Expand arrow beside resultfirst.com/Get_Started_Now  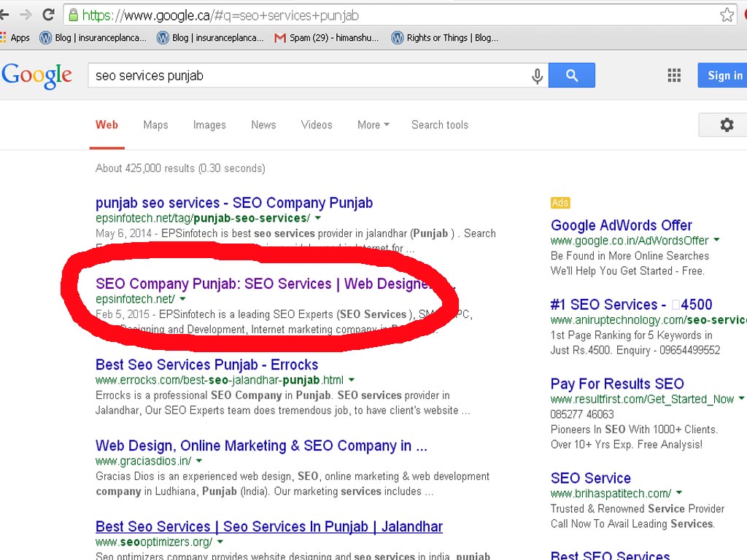pos(741,399)
